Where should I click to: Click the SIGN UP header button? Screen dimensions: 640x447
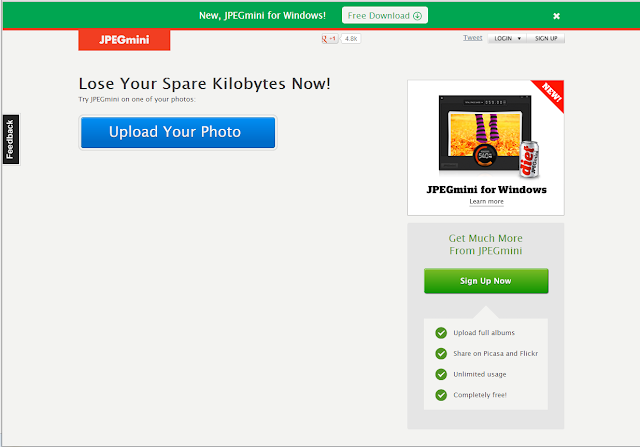click(x=546, y=38)
